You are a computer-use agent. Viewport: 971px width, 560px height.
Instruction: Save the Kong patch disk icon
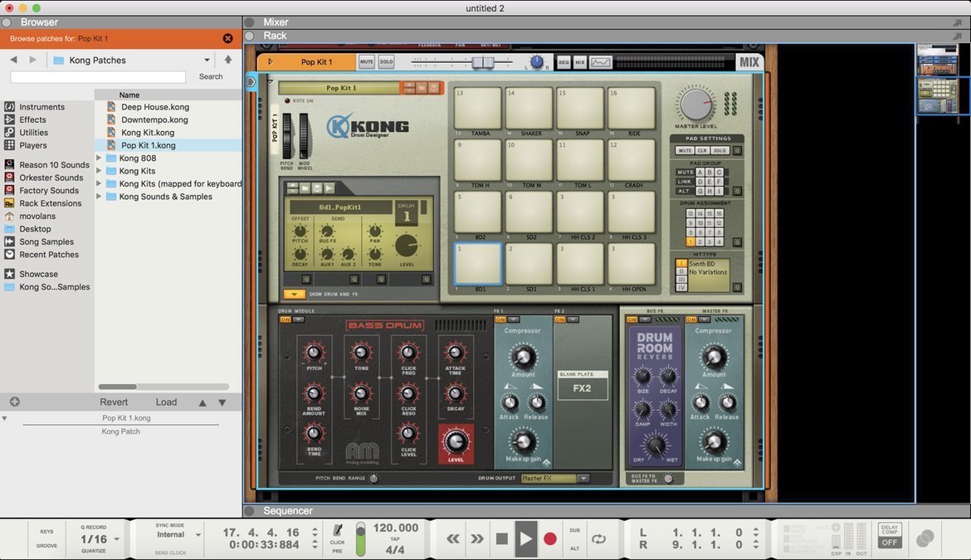pyautogui.click(x=433, y=88)
